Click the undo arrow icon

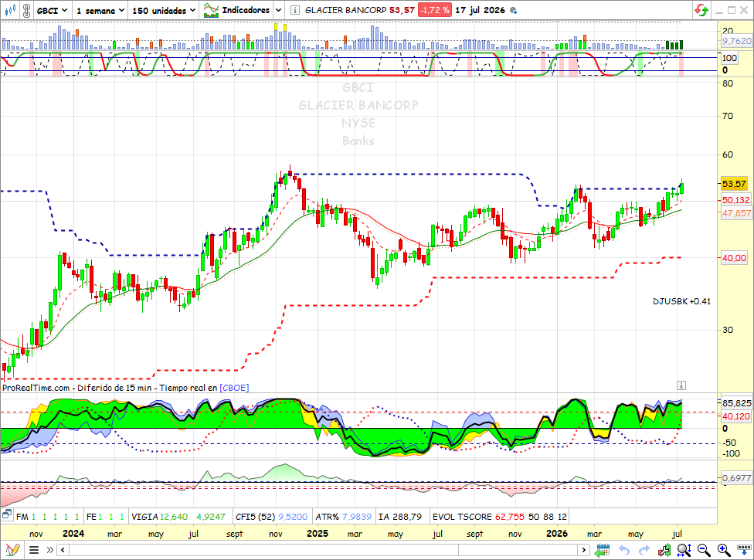(x=623, y=549)
